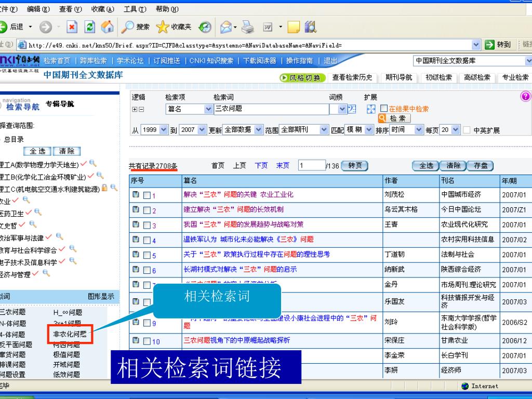The image size is (532, 399).
Task: Open the 查看(V) menu
Action: pyautogui.click(x=70, y=9)
